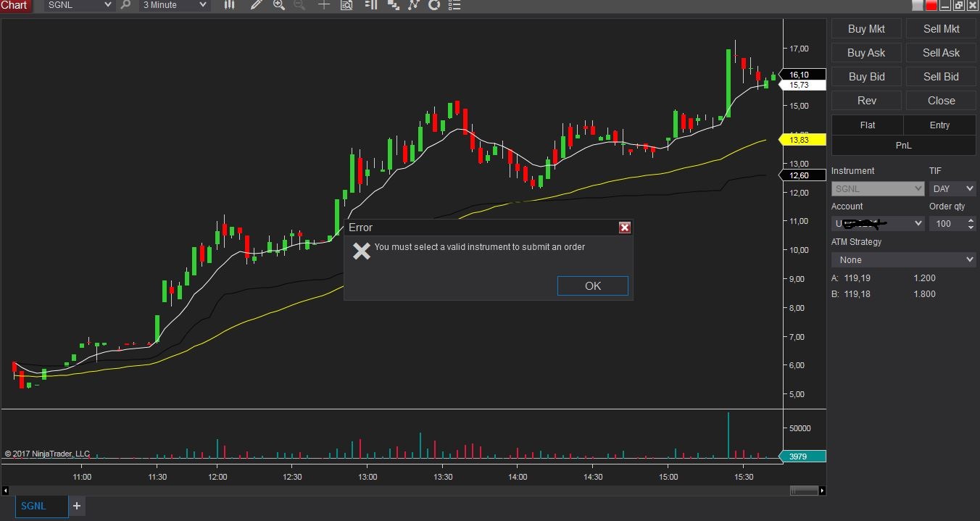The height and width of the screenshot is (521, 980).
Task: Add a new tab with plus button
Action: (77, 506)
